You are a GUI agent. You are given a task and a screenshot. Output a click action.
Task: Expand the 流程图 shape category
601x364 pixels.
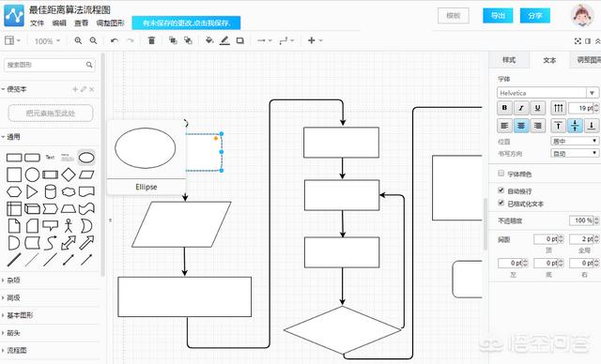tap(17, 350)
